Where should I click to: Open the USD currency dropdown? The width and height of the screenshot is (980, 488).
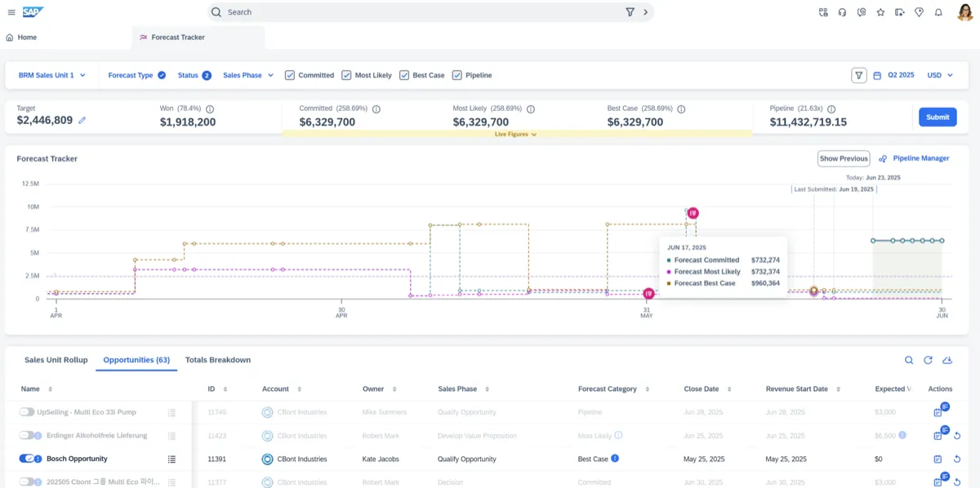(938, 74)
